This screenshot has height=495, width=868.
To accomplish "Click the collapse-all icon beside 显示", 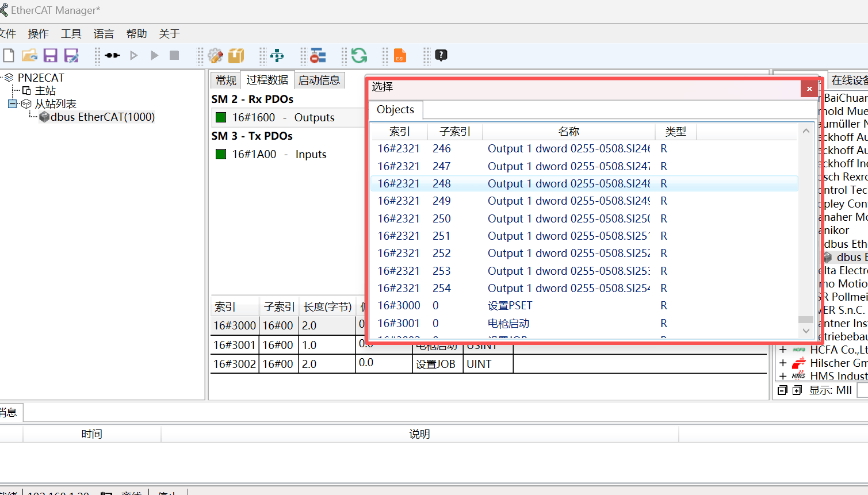I will click(782, 390).
